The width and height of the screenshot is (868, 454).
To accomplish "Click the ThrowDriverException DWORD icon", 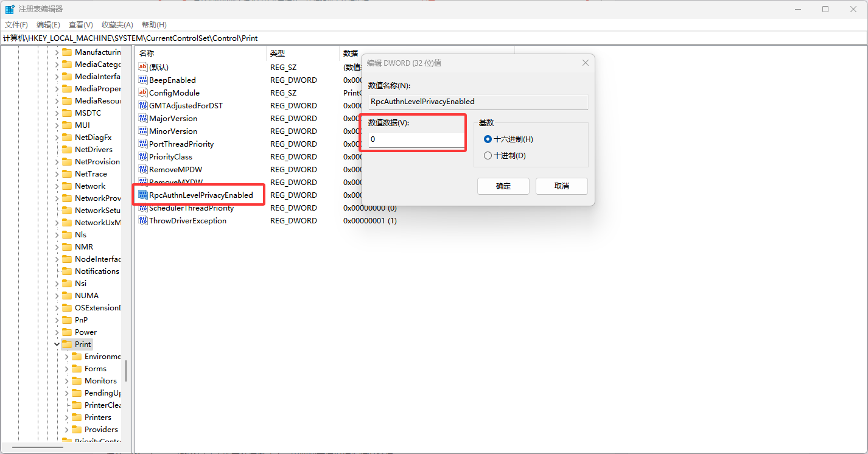I will [143, 220].
